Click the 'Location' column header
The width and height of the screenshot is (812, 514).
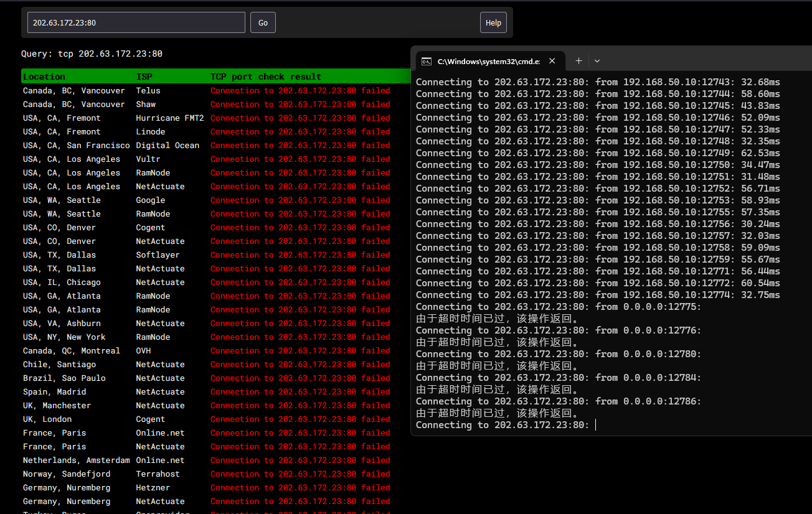(x=44, y=77)
